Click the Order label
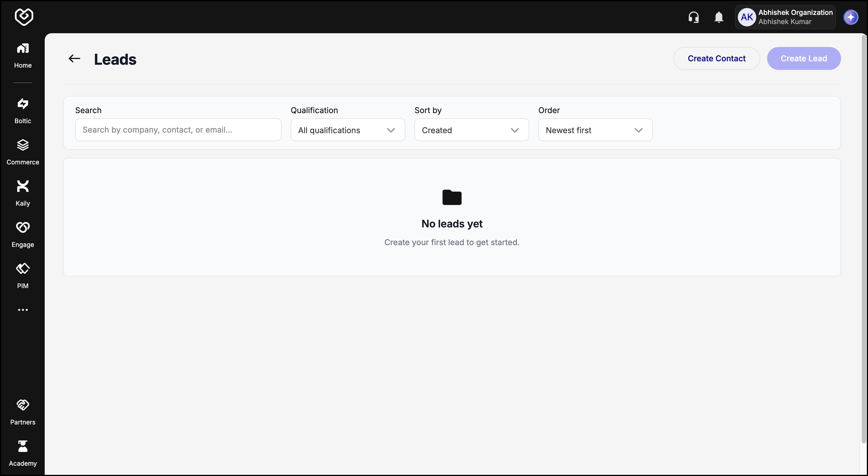The image size is (868, 476). [x=549, y=111]
